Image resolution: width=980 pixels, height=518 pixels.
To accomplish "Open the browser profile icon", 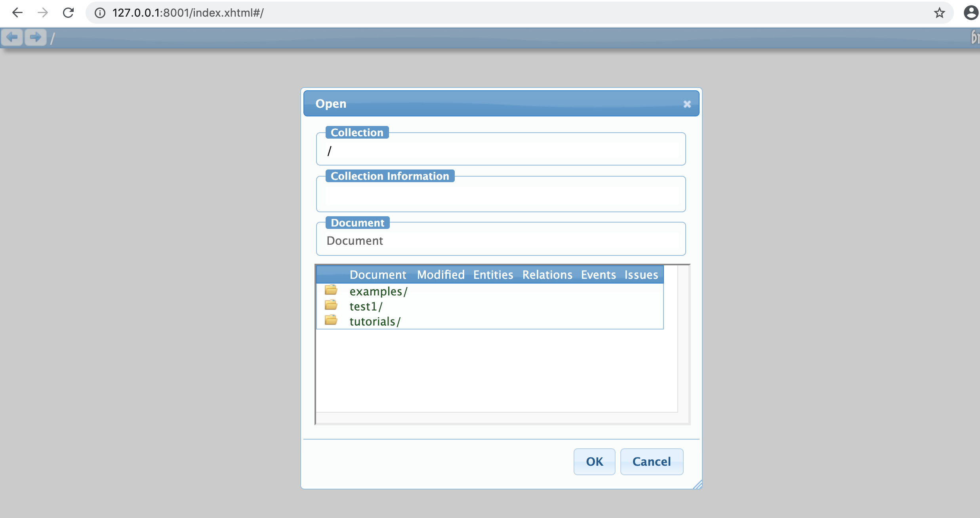I will tap(971, 13).
